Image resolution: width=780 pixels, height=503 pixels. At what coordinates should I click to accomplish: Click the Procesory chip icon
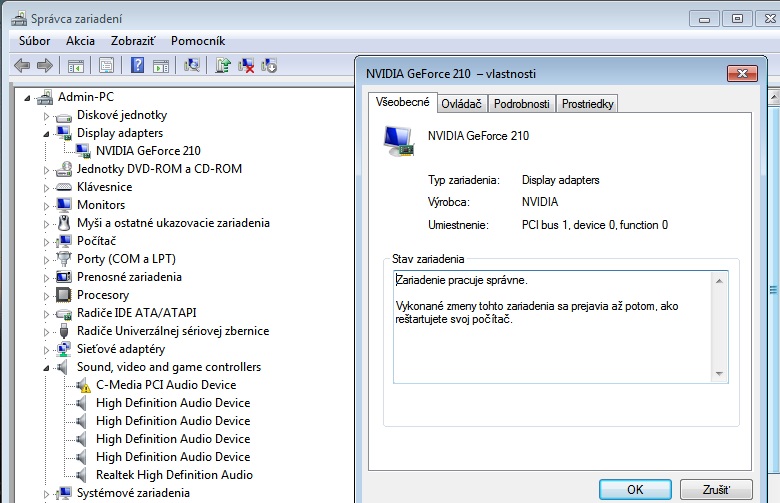click(x=64, y=295)
